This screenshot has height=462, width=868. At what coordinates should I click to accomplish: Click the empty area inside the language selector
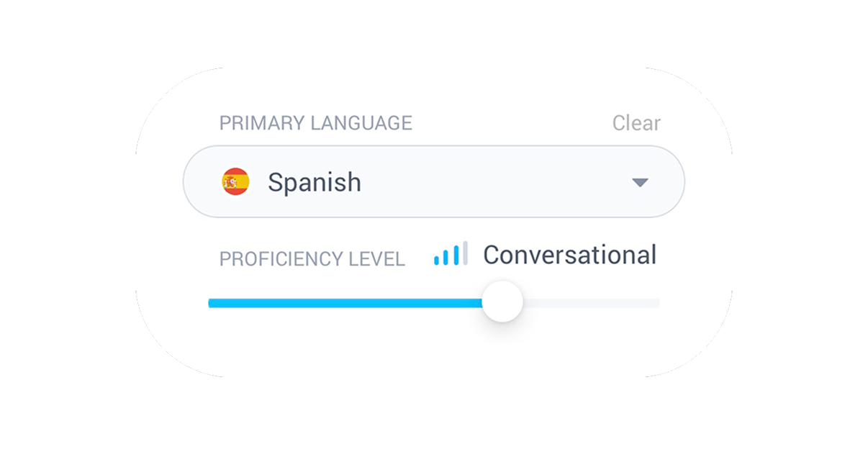[x=497, y=182]
